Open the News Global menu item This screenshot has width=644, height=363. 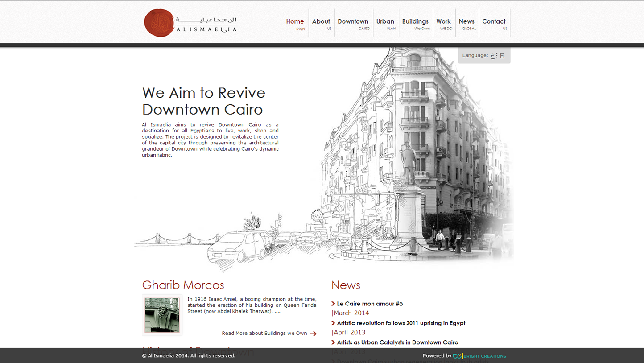[466, 23]
